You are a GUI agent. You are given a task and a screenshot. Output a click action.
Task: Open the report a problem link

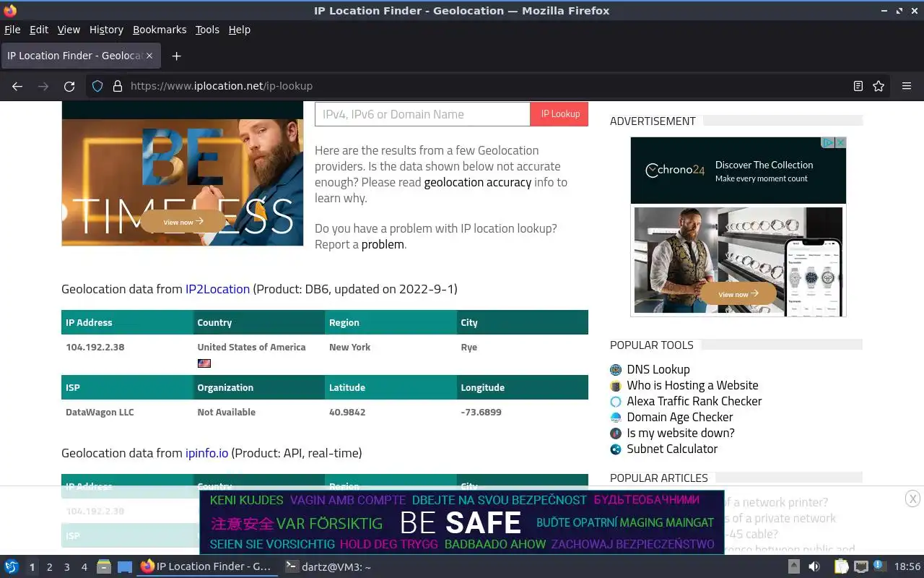pos(383,245)
